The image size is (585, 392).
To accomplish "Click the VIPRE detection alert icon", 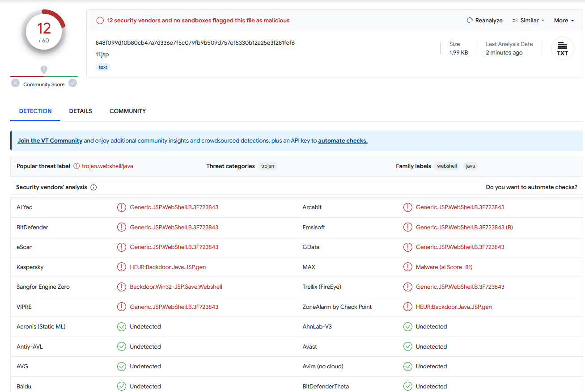I will tap(121, 307).
